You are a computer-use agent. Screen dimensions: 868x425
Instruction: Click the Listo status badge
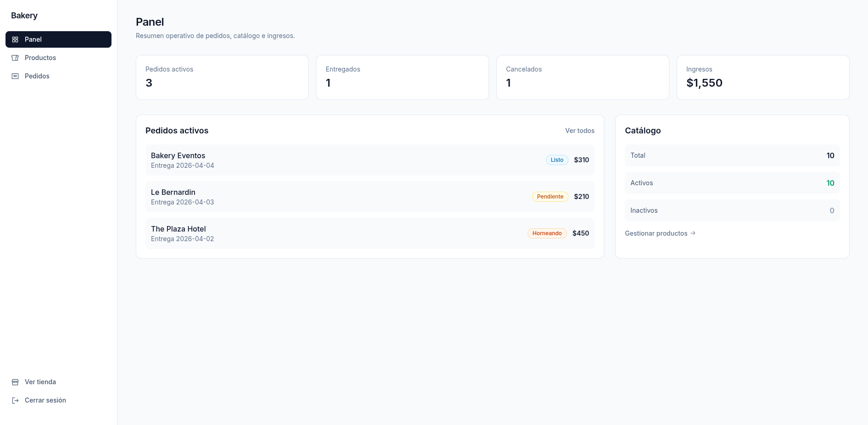coord(557,160)
